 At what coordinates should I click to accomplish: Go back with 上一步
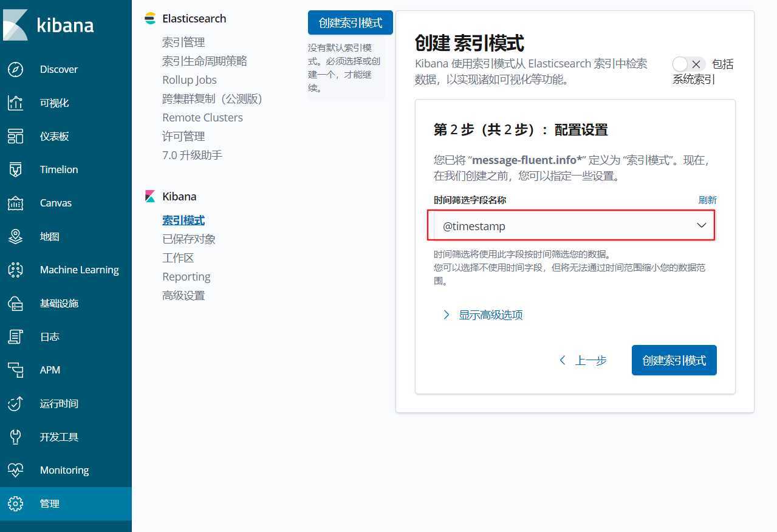pos(583,360)
